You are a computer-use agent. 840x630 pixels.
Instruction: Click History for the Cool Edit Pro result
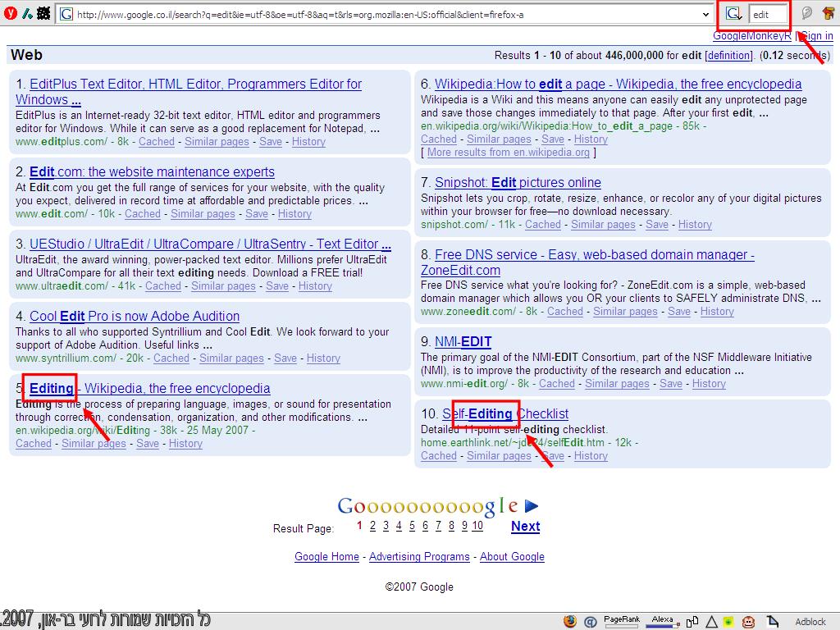click(x=323, y=358)
